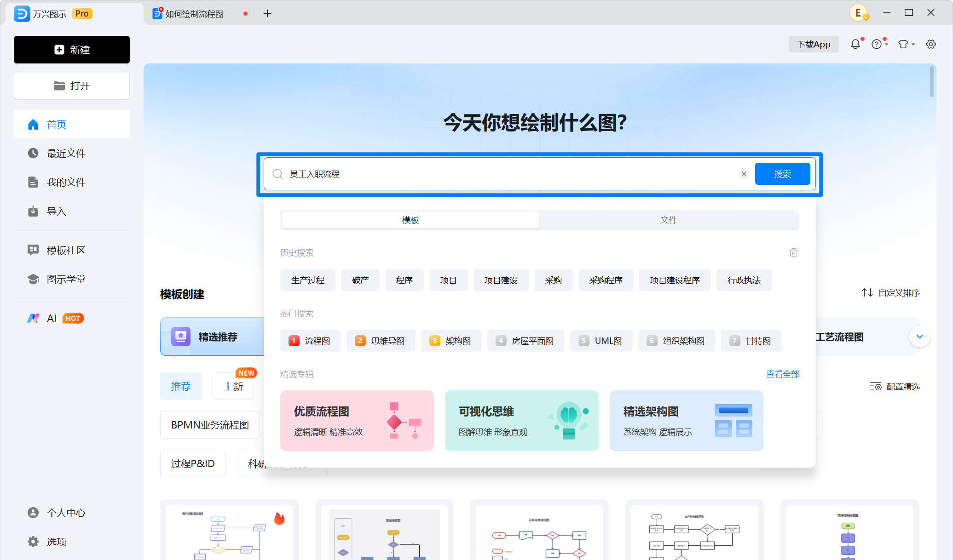The width and height of the screenshot is (953, 560).
Task: Open 选项 options in sidebar
Action: coord(72,542)
